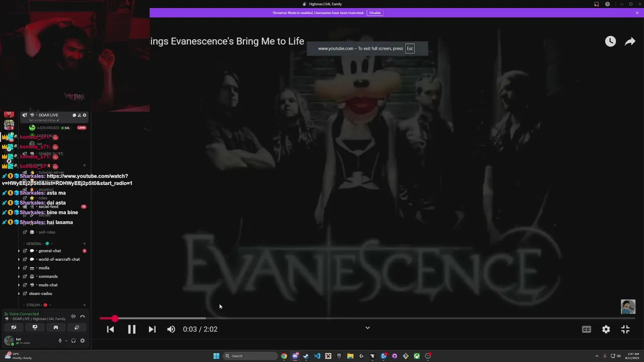Viewport: 644px width, 362px height.
Task: Click the Share Your Screen button in Discord
Action: [35, 327]
